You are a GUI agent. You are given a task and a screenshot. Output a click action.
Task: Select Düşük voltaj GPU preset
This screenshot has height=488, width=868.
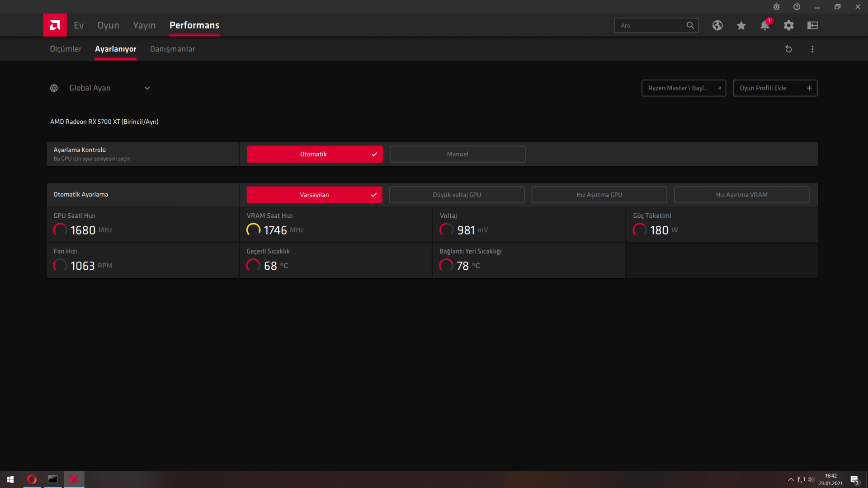457,195
